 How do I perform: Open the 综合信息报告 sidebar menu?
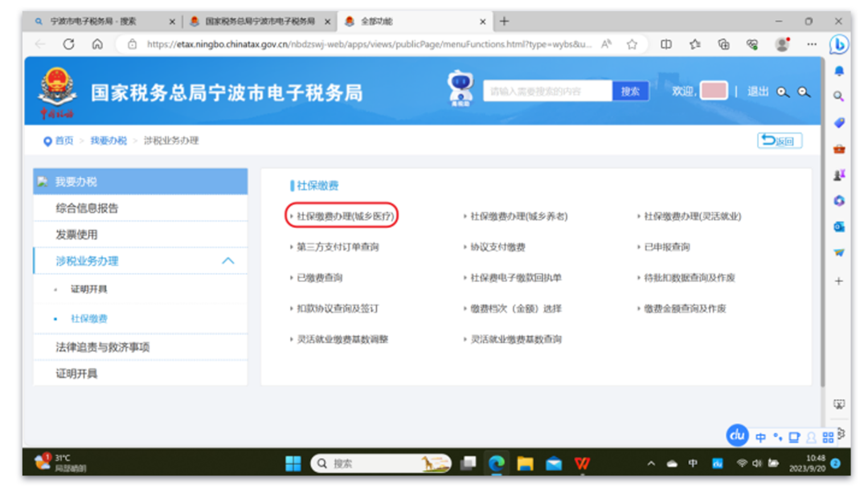click(x=87, y=208)
